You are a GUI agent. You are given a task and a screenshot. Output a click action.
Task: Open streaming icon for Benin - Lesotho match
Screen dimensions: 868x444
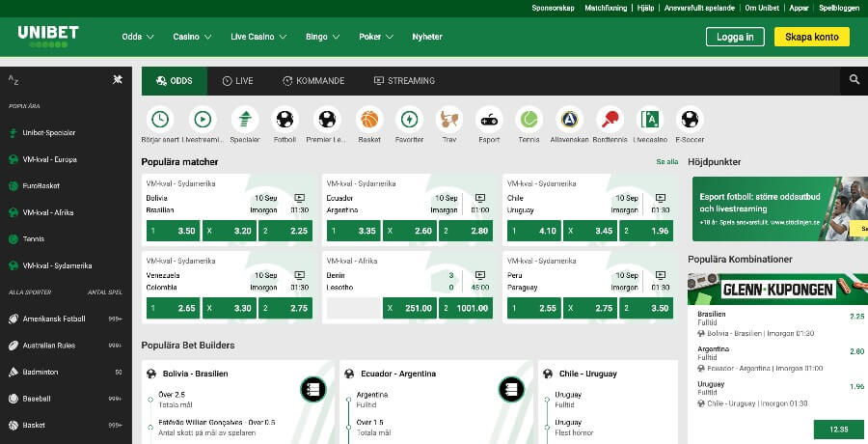pos(480,275)
